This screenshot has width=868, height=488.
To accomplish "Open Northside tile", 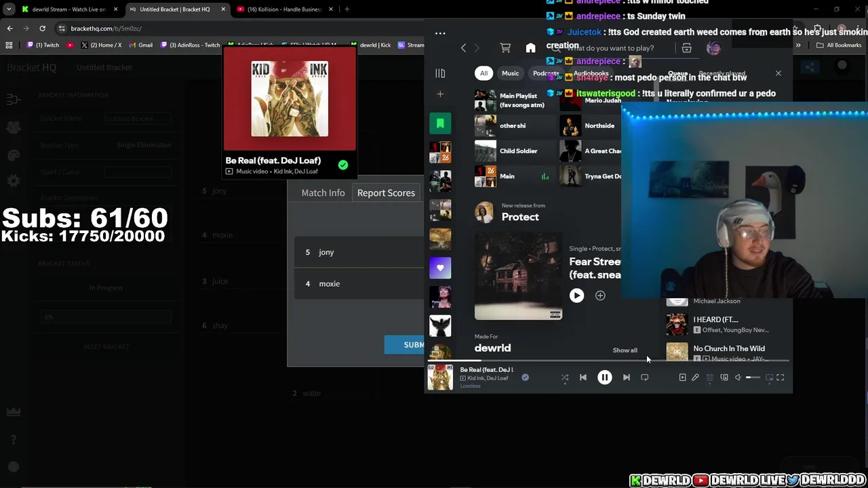I will (x=590, y=125).
